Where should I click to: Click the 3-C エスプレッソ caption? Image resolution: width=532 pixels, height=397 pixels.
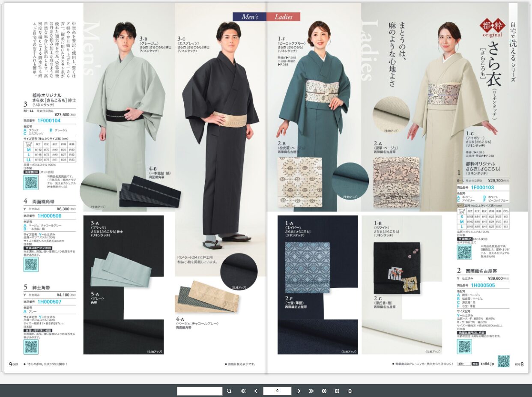tap(193, 45)
